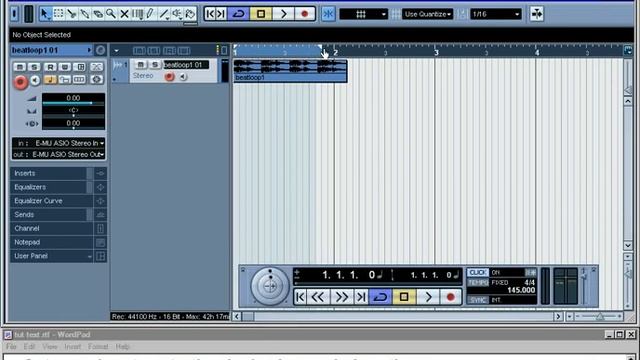Image resolution: width=640 pixels, height=360 pixels.
Task: Go to previous marker in top toolbar
Action: [x=210, y=14]
